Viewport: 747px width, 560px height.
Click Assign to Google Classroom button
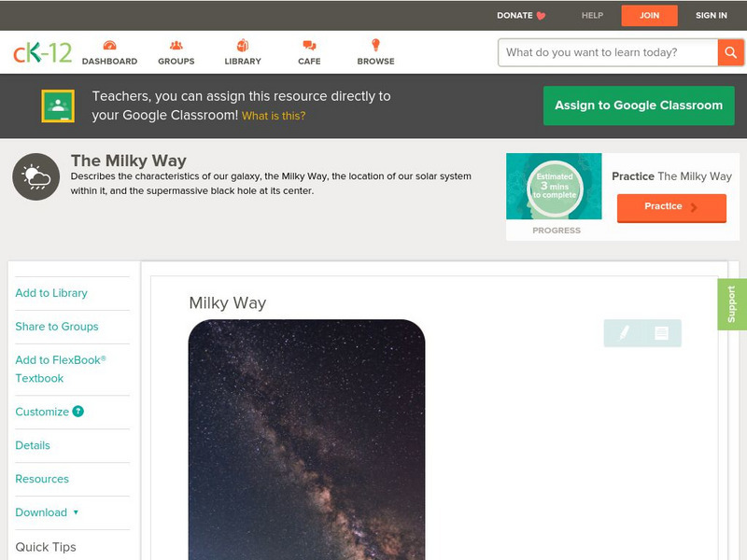[x=639, y=105]
